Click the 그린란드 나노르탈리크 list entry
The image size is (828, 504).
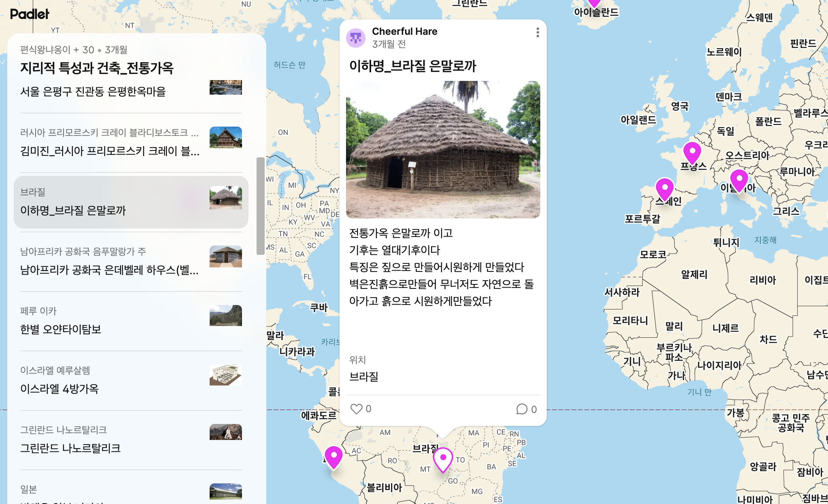pos(70,448)
